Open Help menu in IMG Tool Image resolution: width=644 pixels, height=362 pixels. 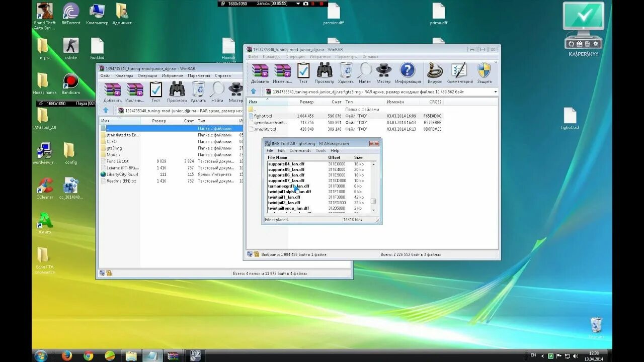click(335, 150)
